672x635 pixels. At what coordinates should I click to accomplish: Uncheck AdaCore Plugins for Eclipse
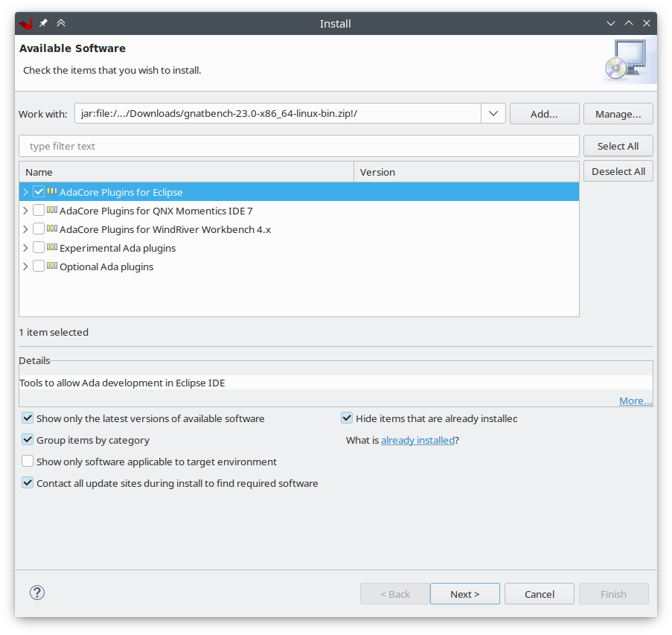(39, 191)
